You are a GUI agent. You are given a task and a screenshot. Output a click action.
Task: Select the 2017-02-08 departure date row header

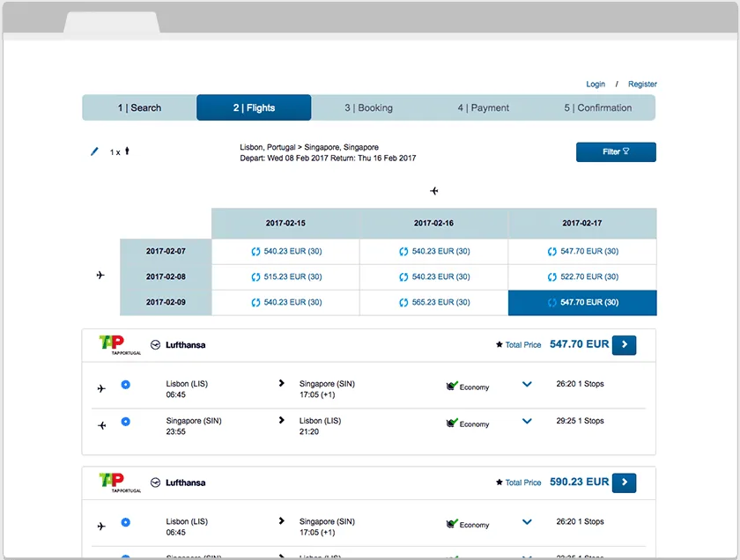click(x=166, y=277)
